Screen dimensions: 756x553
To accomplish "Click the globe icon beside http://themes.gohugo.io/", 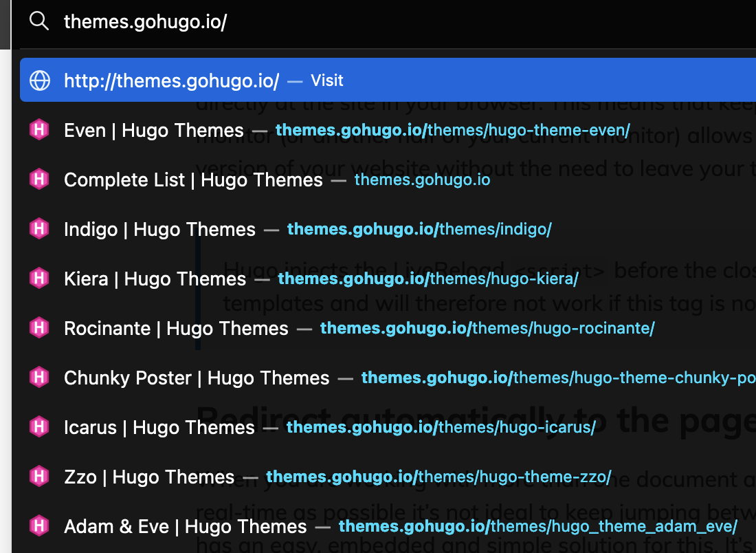I will click(x=40, y=80).
